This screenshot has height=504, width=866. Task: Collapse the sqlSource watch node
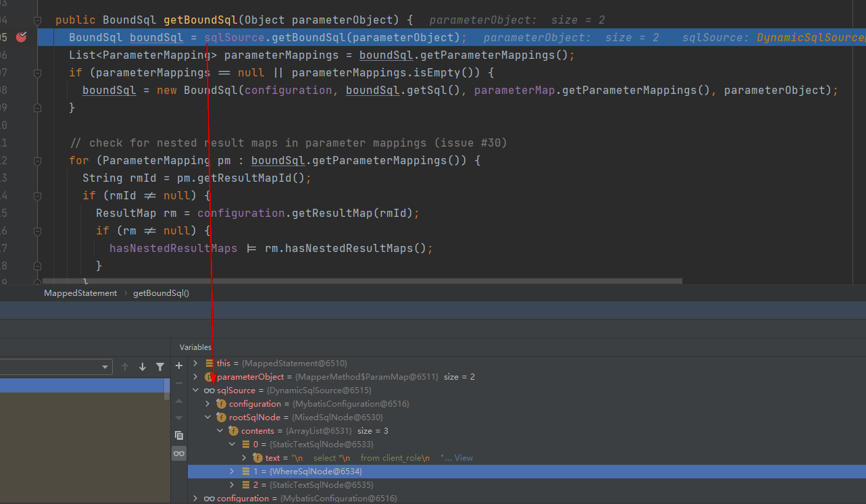[196, 390]
